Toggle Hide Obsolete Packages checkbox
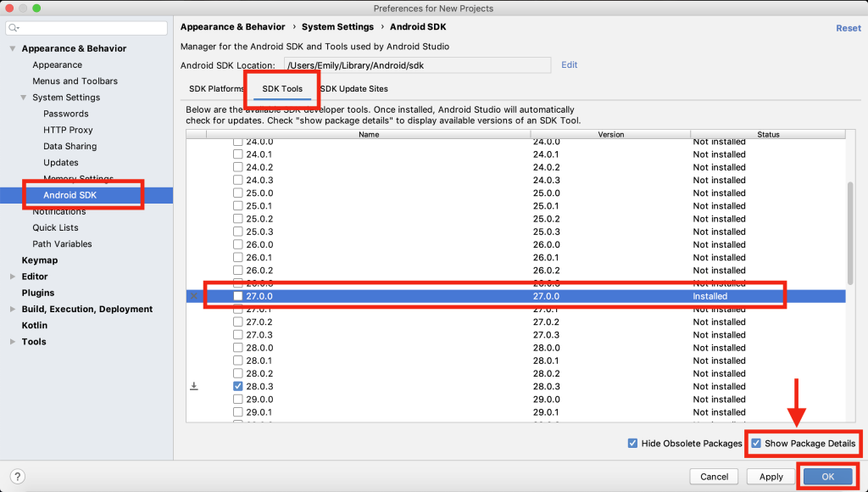This screenshot has height=492, width=868. tap(632, 444)
